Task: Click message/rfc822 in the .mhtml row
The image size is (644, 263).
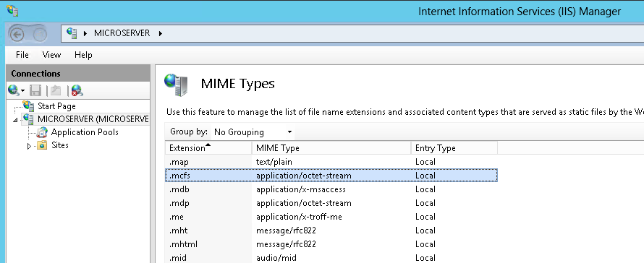Action: click(286, 244)
